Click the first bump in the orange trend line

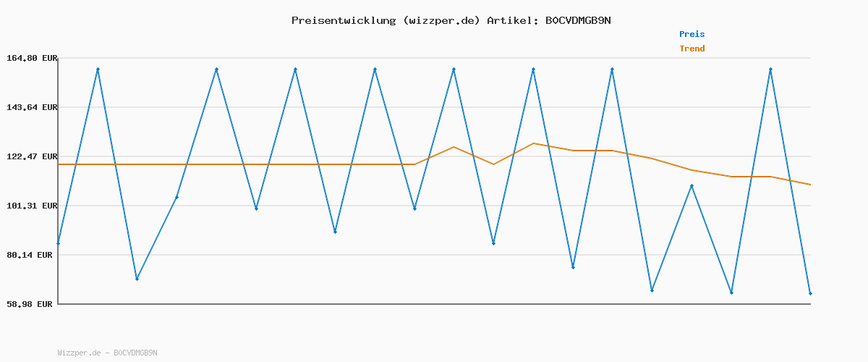coord(454,147)
